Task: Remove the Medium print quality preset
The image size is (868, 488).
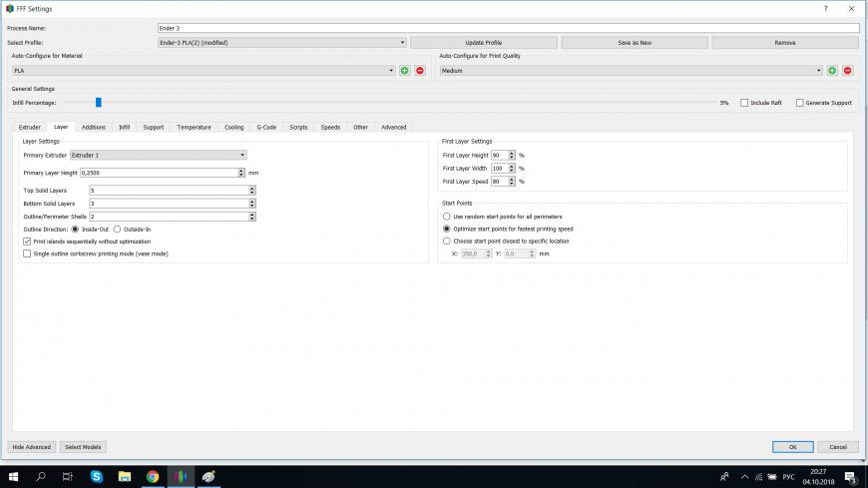Action: click(x=847, y=70)
